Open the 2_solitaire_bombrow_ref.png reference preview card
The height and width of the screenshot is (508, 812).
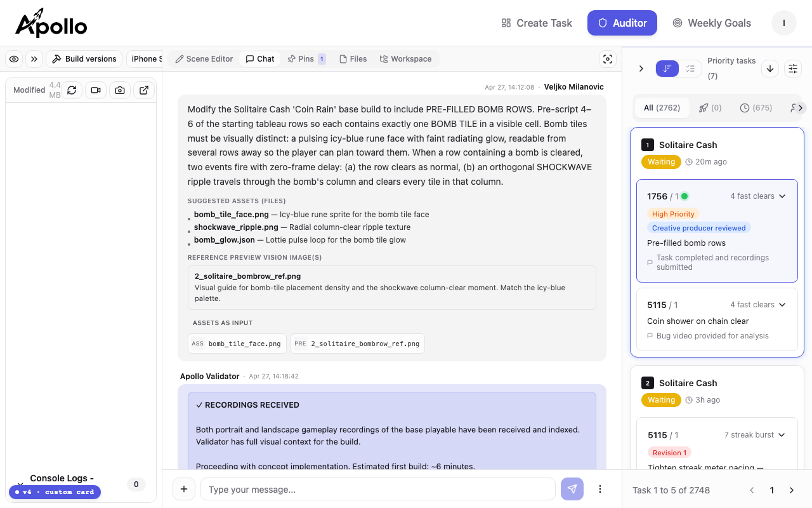(392, 288)
